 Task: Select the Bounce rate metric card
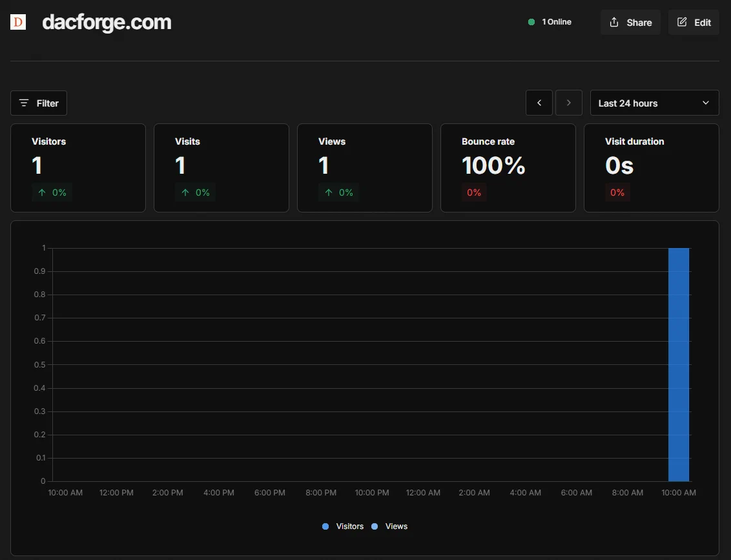click(x=508, y=168)
